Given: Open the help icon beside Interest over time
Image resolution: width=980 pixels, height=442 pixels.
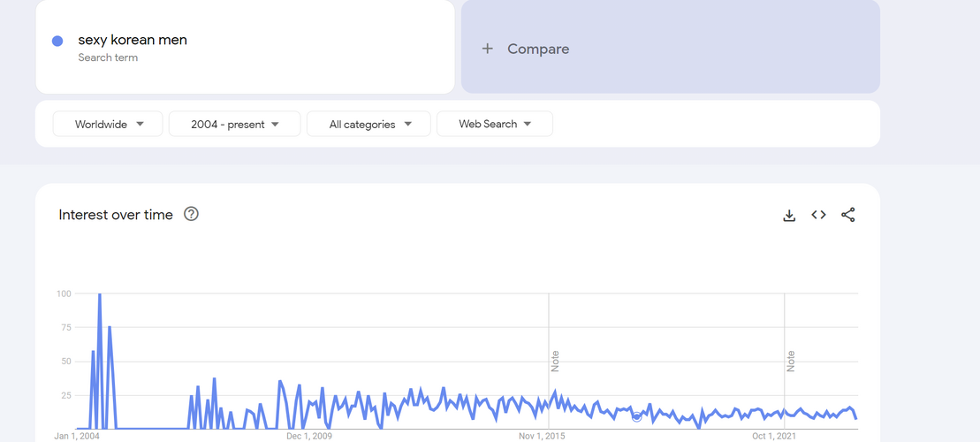Looking at the screenshot, I should coord(191,214).
